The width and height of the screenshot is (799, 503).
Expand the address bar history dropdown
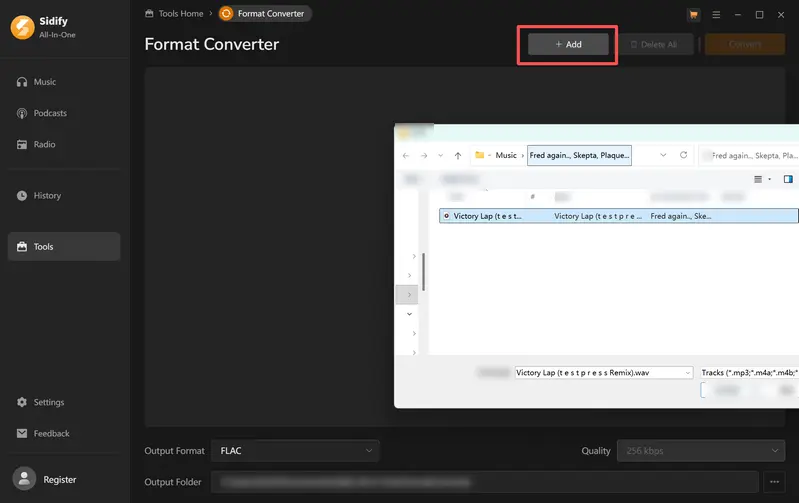pos(663,155)
